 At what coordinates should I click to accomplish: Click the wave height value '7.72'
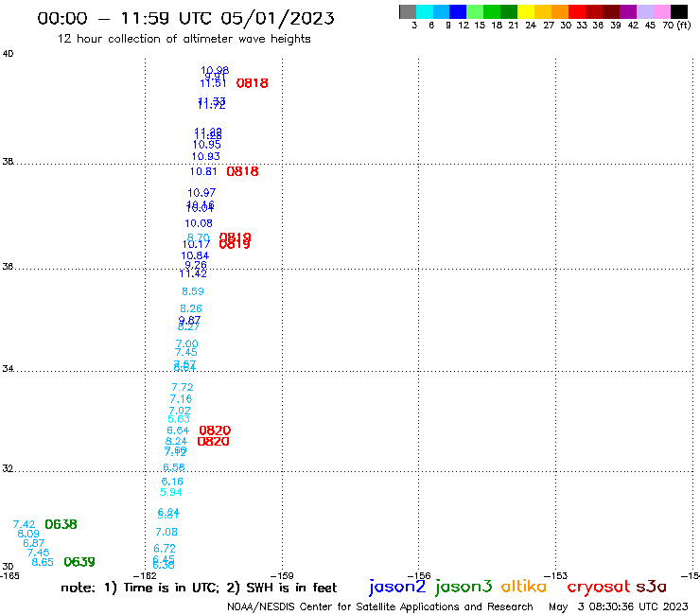[183, 387]
